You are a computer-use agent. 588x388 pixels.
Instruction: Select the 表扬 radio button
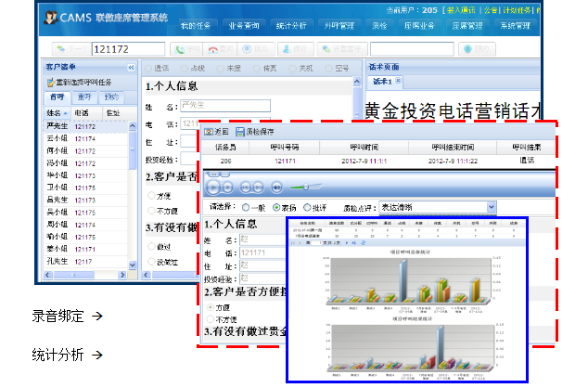(x=275, y=208)
